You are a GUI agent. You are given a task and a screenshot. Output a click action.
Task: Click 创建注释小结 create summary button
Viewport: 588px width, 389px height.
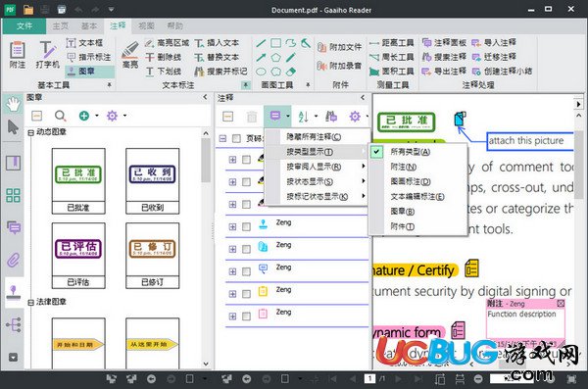pos(502,71)
